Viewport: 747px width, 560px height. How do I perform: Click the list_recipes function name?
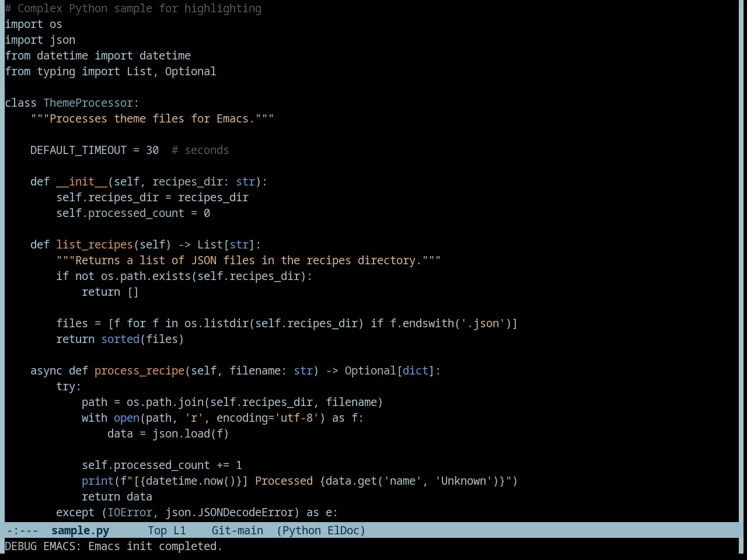tap(95, 244)
